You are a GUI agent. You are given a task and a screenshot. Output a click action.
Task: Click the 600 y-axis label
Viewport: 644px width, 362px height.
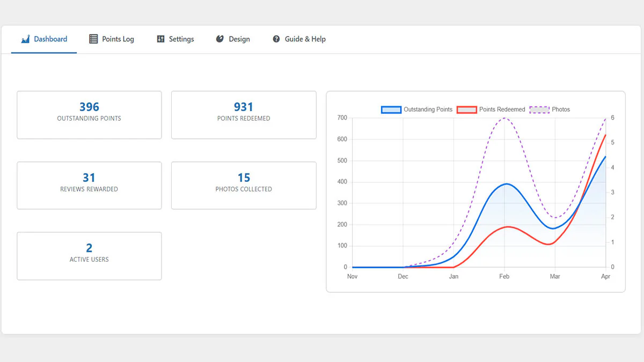point(342,139)
